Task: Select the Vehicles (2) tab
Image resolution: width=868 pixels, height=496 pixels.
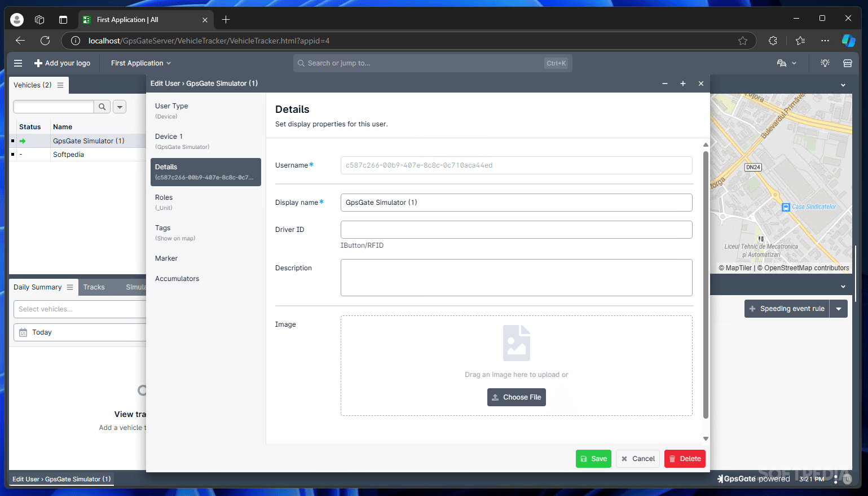Action: pyautogui.click(x=32, y=85)
